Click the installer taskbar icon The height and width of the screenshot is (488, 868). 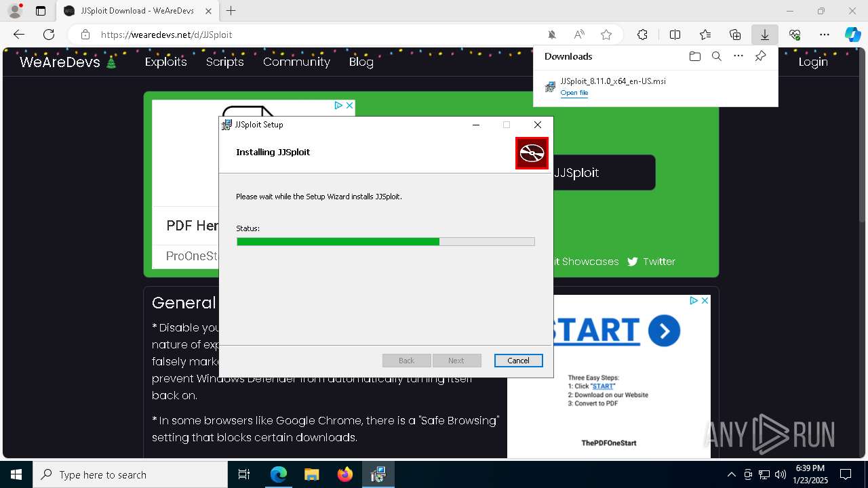[378, 474]
